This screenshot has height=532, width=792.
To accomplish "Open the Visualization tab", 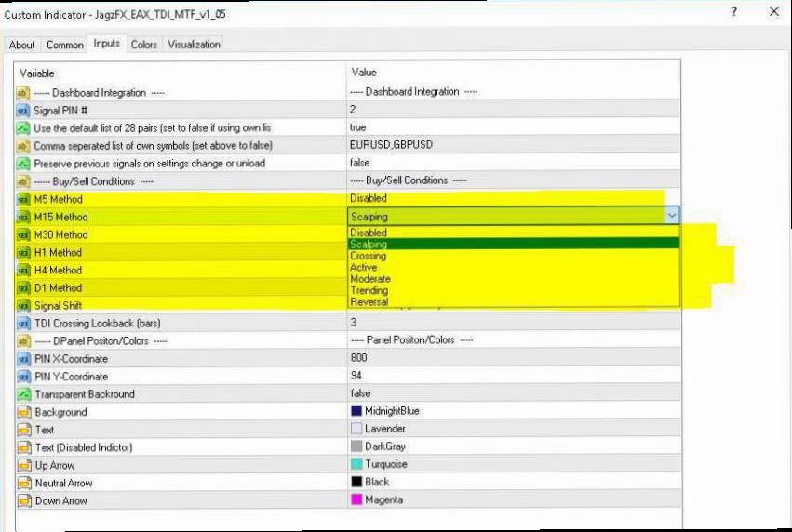I will (x=194, y=45).
